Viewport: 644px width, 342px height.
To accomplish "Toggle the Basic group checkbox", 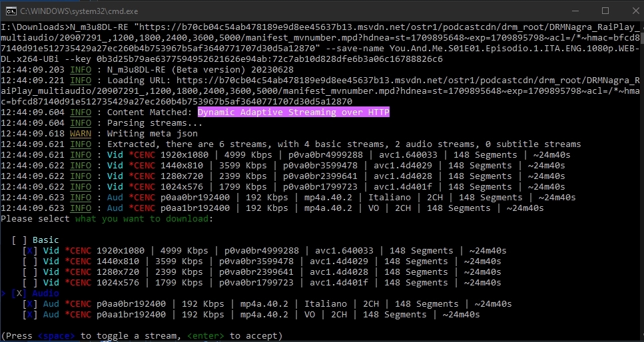I will pyautogui.click(x=19, y=240).
